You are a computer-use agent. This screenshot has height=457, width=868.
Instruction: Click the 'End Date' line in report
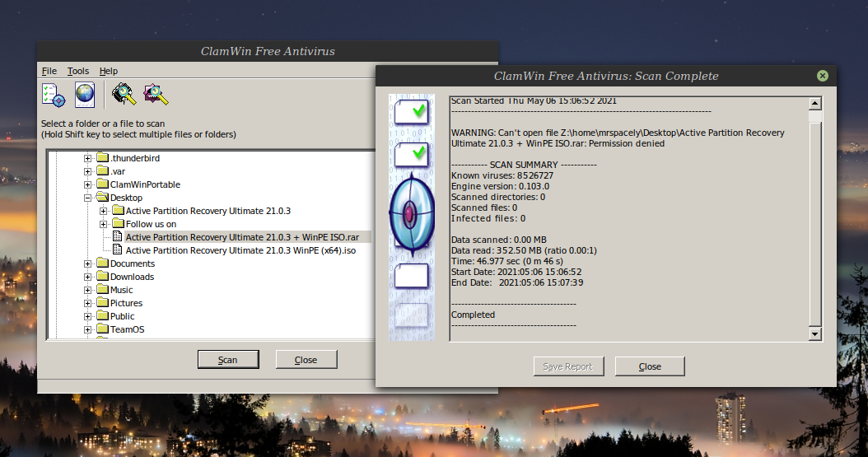click(x=517, y=282)
